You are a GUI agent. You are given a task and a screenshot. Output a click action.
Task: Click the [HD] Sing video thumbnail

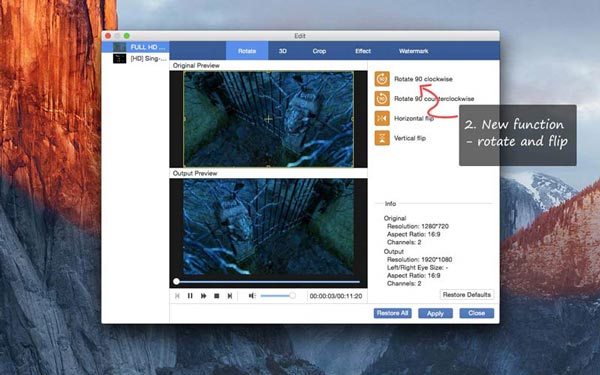(119, 59)
